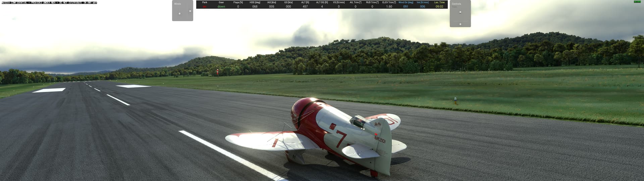Click the RUD Trim value

[x=372, y=6]
